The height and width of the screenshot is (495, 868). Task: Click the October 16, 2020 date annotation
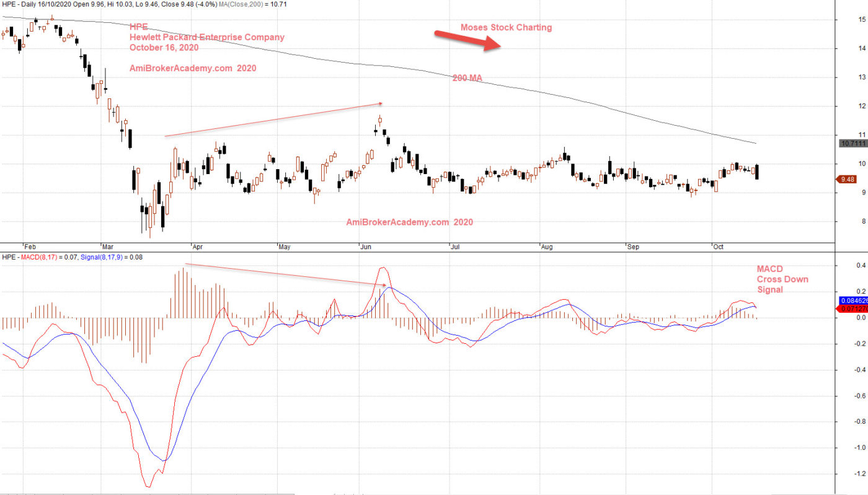click(164, 48)
